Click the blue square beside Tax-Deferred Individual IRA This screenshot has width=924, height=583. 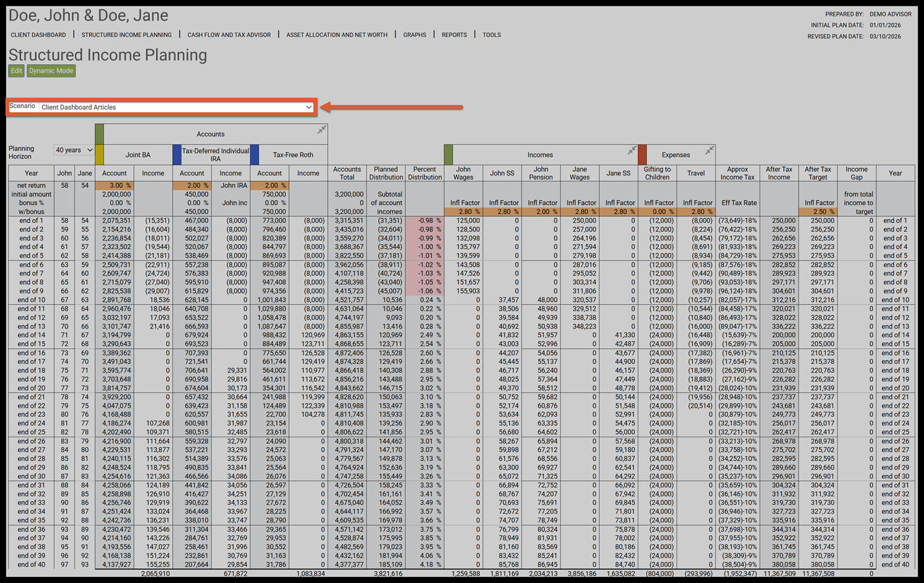(177, 154)
